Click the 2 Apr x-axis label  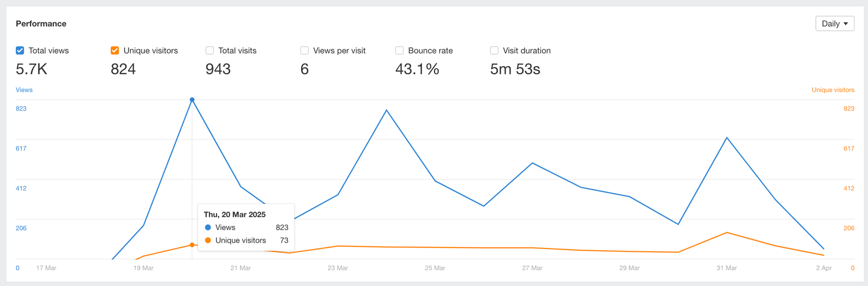click(824, 268)
